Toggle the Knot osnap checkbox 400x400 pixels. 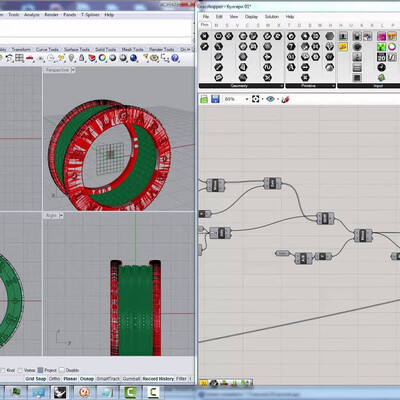3,370
